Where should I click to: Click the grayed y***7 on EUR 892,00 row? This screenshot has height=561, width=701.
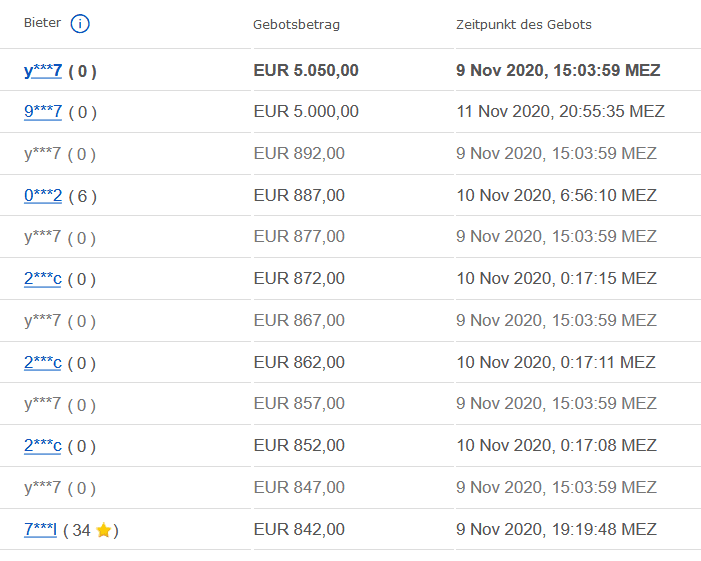pyautogui.click(x=43, y=154)
